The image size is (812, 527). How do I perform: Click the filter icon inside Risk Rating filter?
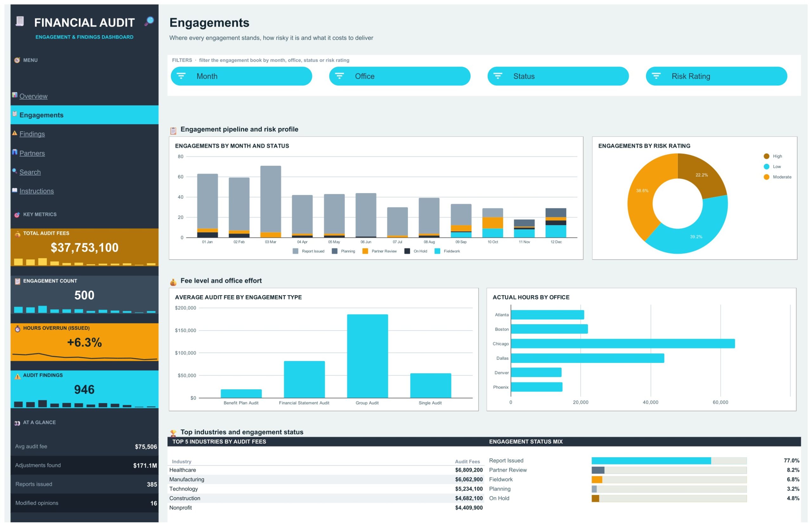click(x=656, y=76)
